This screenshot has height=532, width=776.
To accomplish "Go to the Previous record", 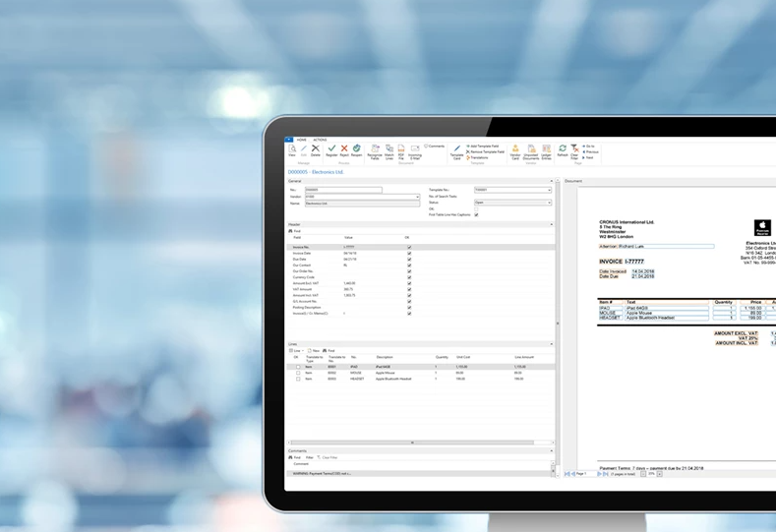I will point(590,151).
